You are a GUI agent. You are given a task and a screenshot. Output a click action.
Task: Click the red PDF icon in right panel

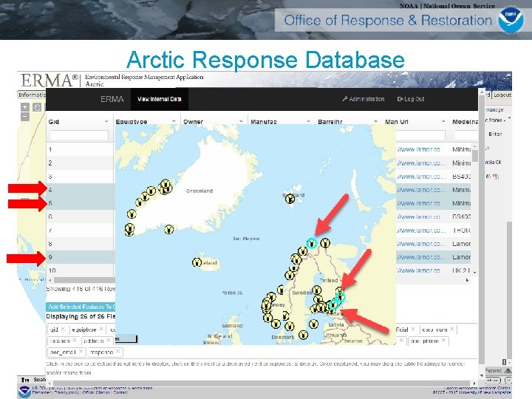(x=496, y=177)
